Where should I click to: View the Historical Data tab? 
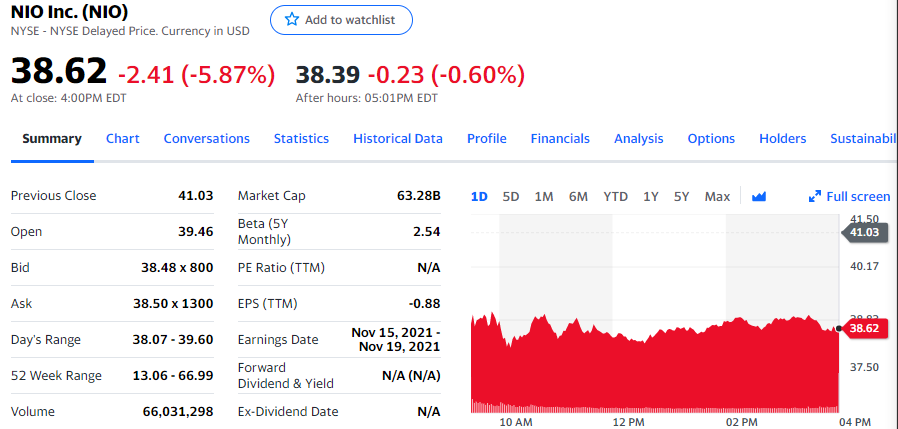pos(397,138)
